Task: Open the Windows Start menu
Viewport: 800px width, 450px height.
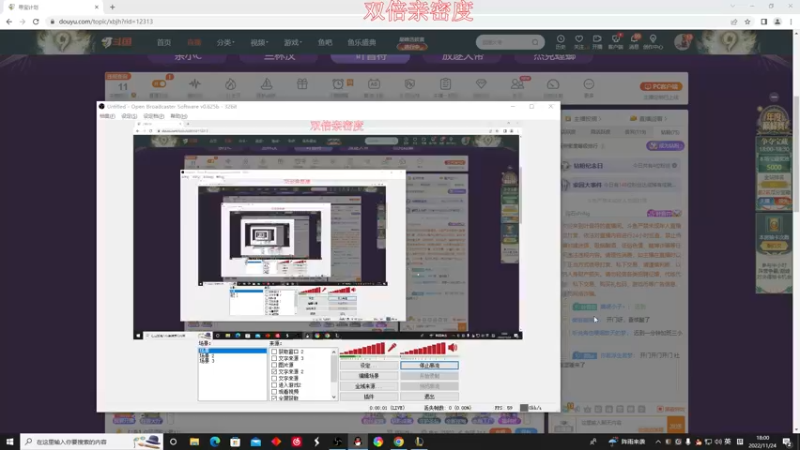Action: (10, 441)
